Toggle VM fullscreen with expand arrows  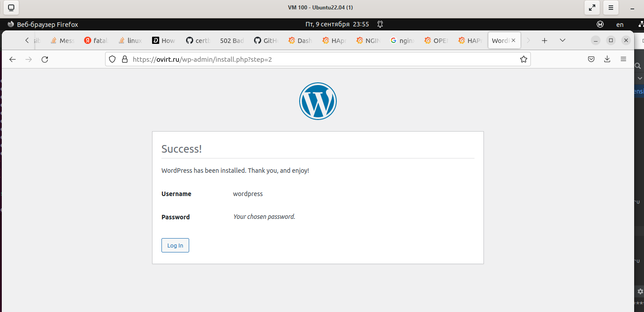click(592, 8)
